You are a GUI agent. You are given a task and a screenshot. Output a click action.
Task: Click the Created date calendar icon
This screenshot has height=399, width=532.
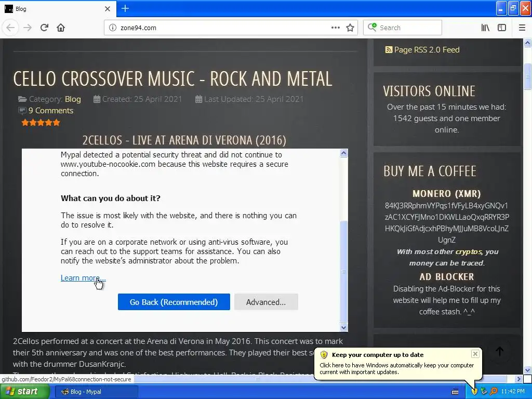coord(97,99)
